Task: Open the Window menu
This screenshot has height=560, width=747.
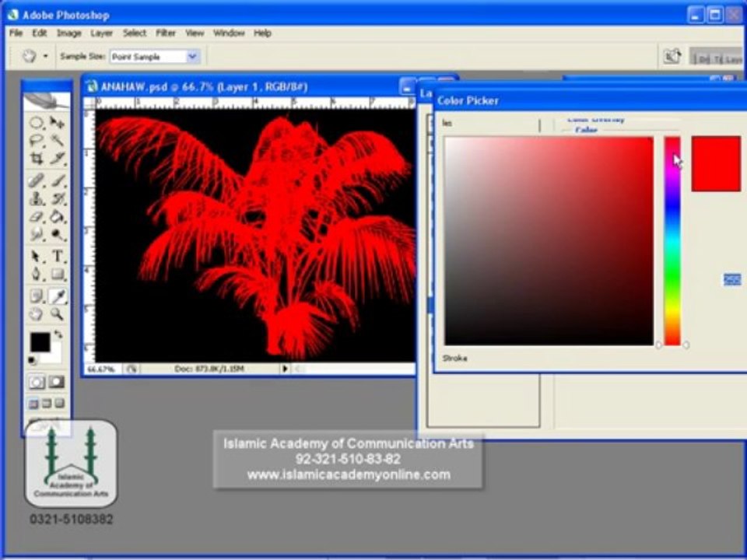Action: point(229,33)
